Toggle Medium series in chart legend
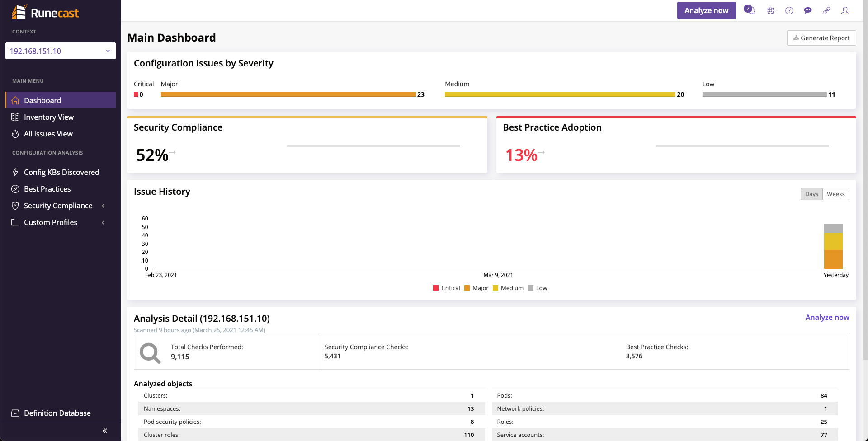 [x=508, y=288]
